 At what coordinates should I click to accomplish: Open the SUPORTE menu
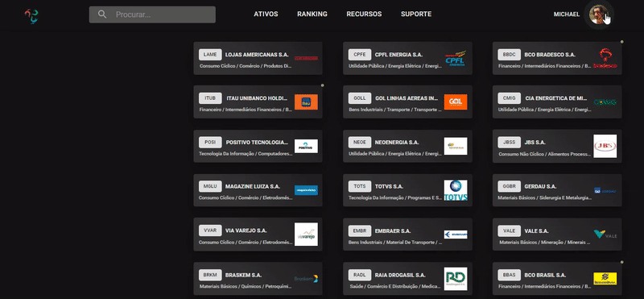coord(416,14)
